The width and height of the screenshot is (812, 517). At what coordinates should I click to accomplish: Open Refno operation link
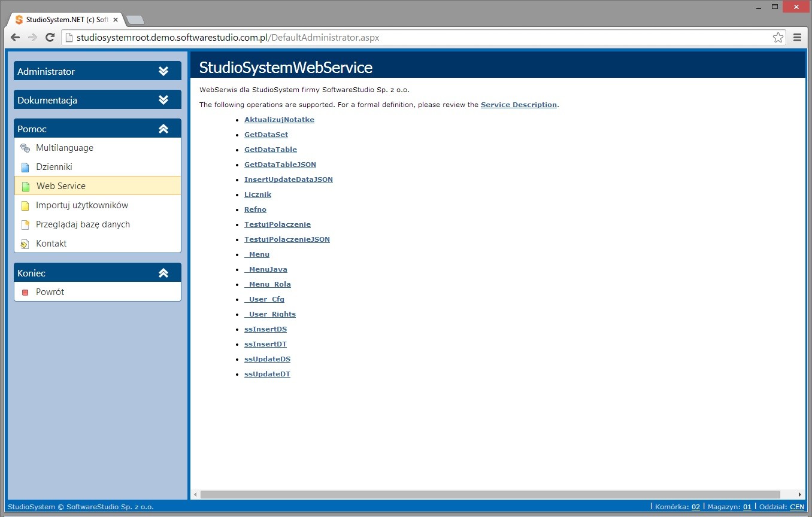255,209
